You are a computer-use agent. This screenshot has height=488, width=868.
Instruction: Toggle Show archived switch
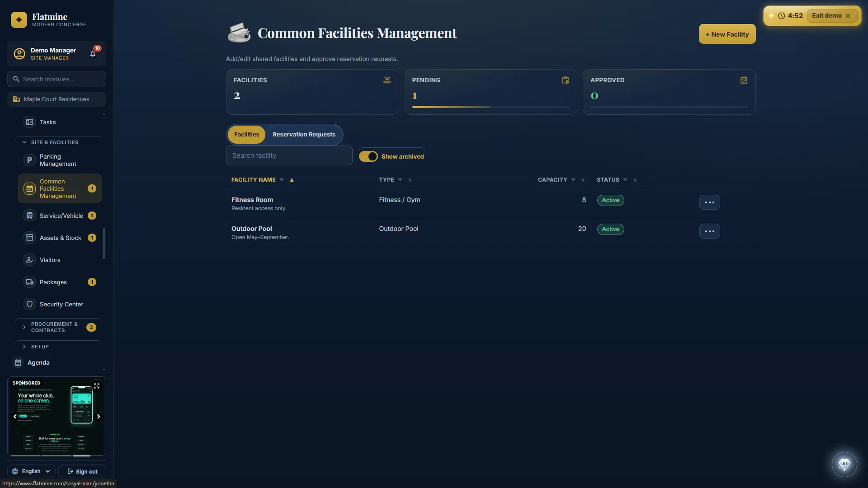368,156
